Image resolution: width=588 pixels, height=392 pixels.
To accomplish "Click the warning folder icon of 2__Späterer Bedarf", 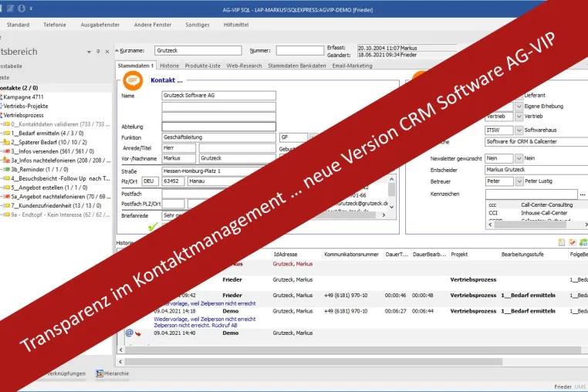I will [x=6, y=142].
